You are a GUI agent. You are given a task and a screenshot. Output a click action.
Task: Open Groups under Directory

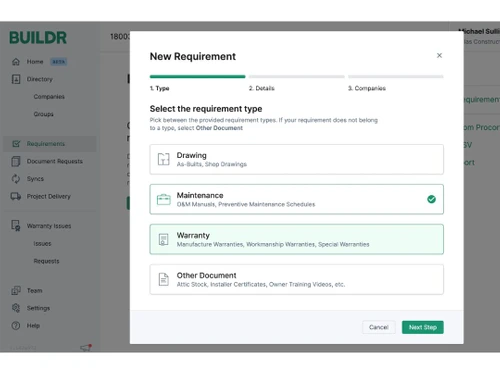(43, 114)
